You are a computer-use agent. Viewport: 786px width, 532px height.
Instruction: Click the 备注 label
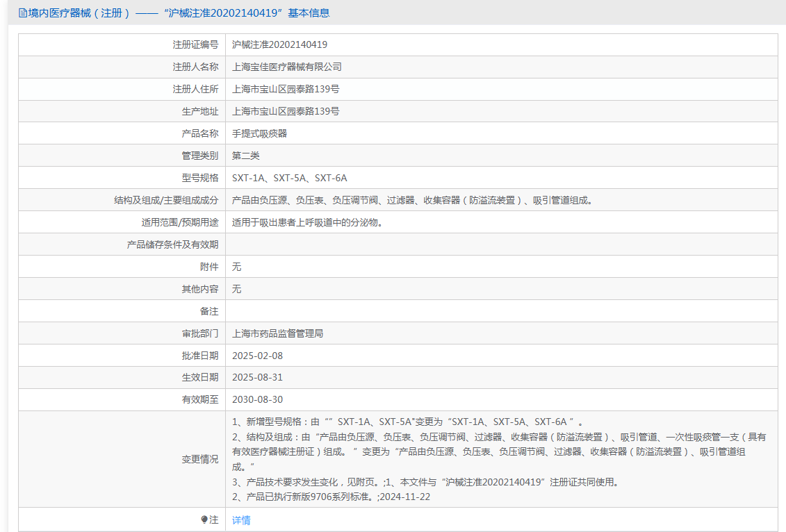(x=209, y=311)
